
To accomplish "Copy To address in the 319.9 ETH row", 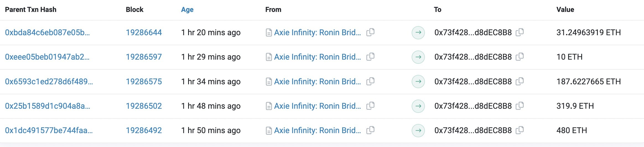I will click(x=520, y=106).
